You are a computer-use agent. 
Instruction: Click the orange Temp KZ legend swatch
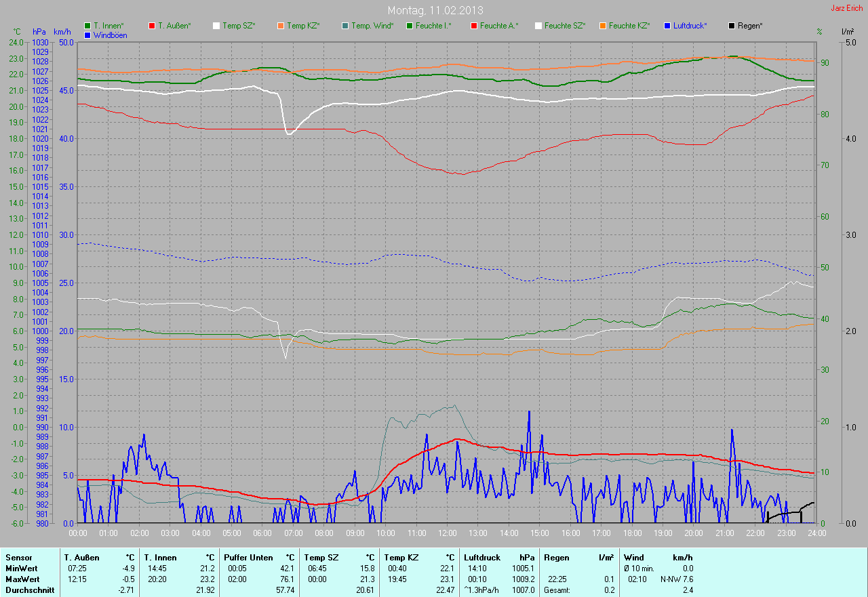click(281, 26)
